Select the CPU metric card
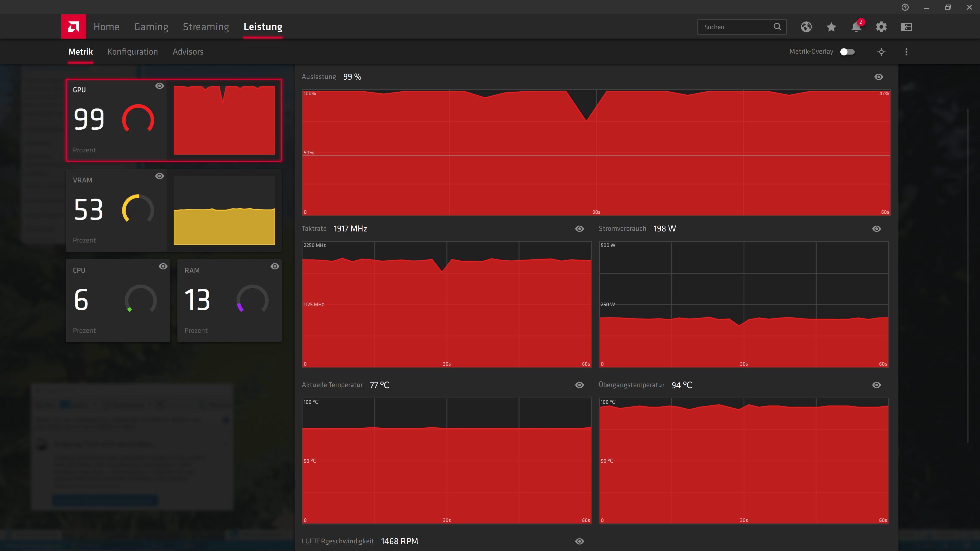Screen dimensions: 980x551 pos(118,300)
